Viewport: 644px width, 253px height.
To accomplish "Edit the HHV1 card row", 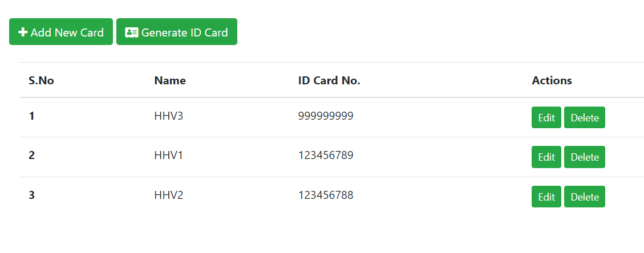I will (546, 157).
